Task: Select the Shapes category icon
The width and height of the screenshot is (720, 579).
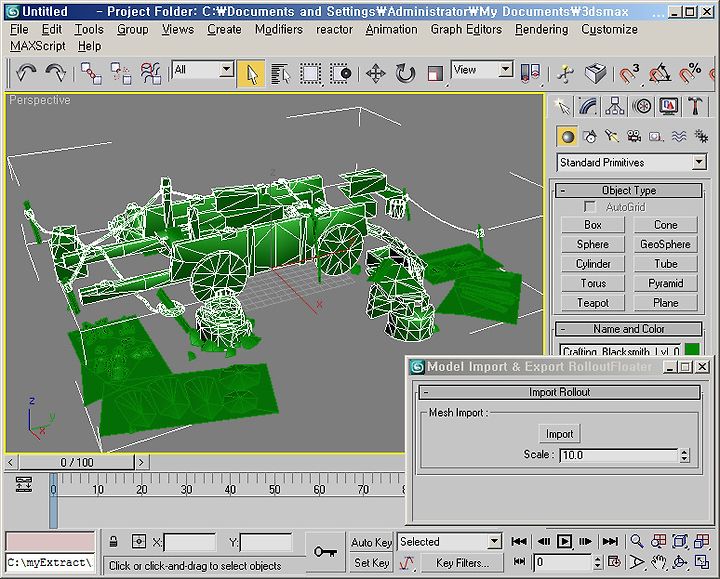Action: [x=590, y=136]
